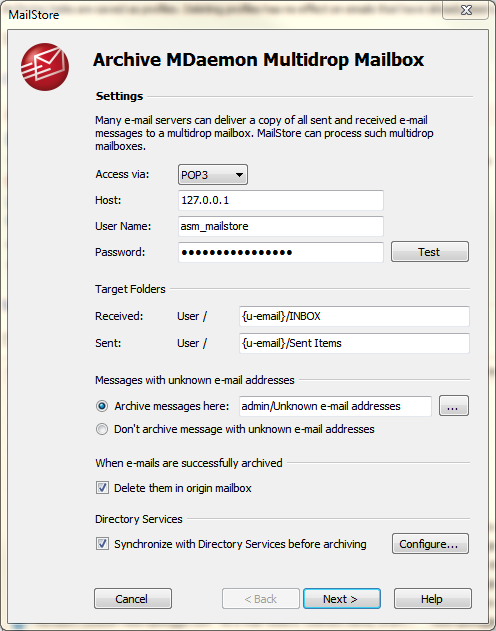Toggle Synchronize with Directory Services checkbox
The width and height of the screenshot is (496, 631).
point(102,544)
